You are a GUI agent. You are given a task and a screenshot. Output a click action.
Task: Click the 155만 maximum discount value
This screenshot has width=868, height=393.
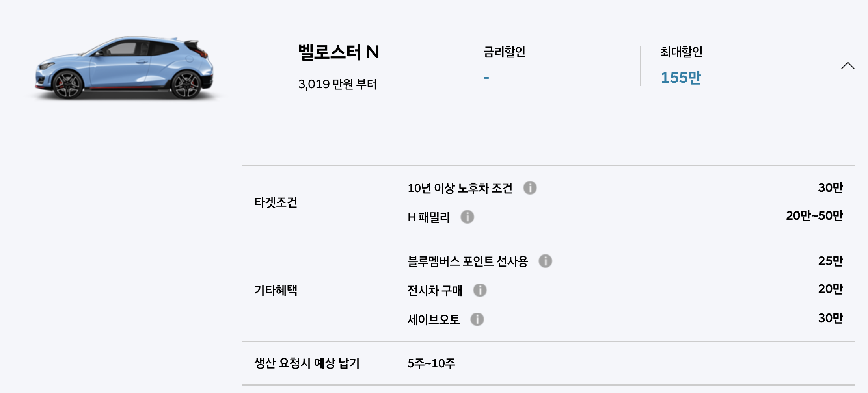(x=681, y=78)
